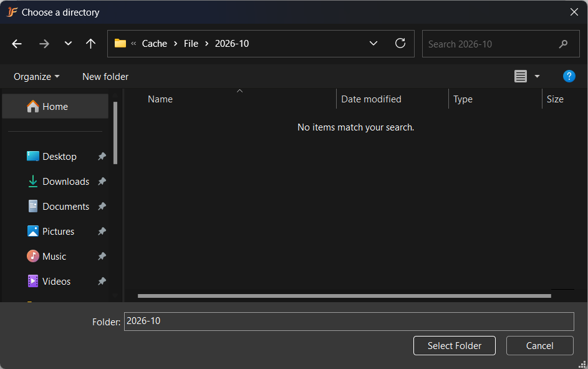Cancel the directory dialog
588x369 pixels.
click(539, 345)
